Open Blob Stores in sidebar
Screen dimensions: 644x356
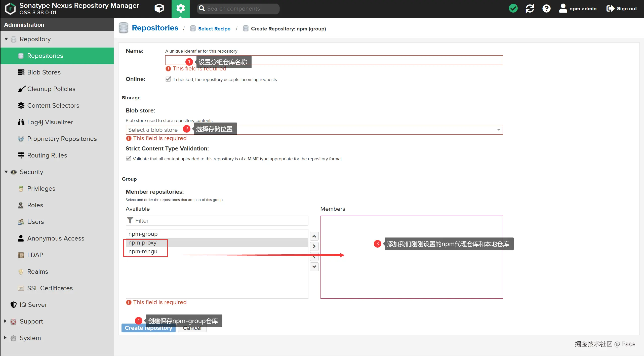[44, 72]
